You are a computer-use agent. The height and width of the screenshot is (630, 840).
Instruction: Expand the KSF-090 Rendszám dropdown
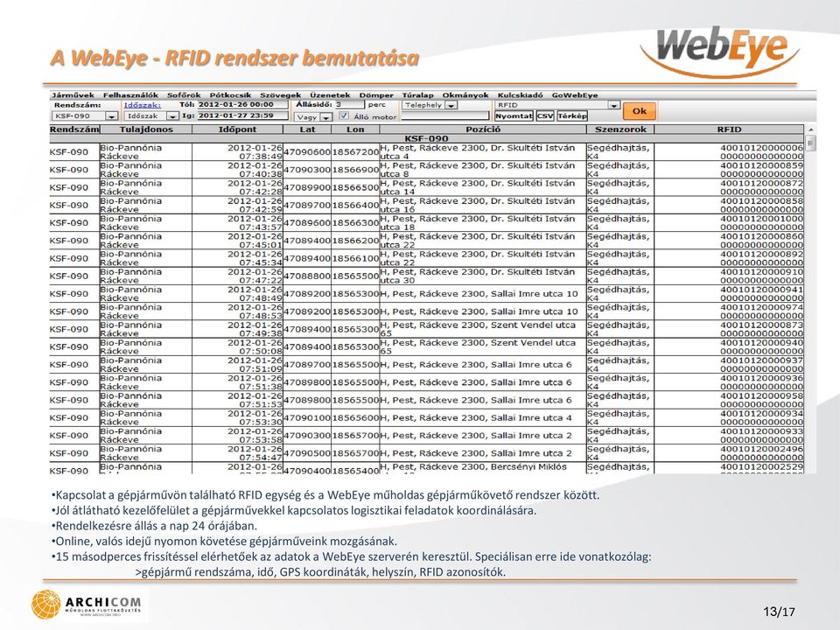click(111, 116)
